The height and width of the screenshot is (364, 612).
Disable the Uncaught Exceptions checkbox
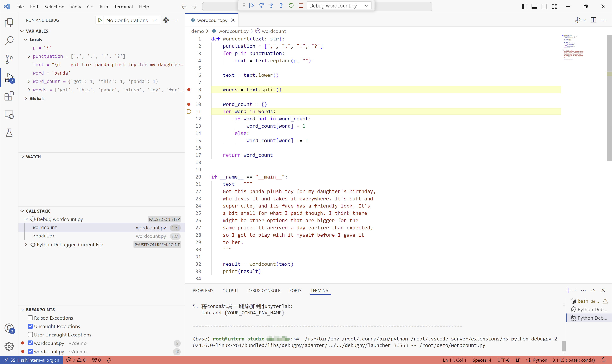click(x=30, y=326)
